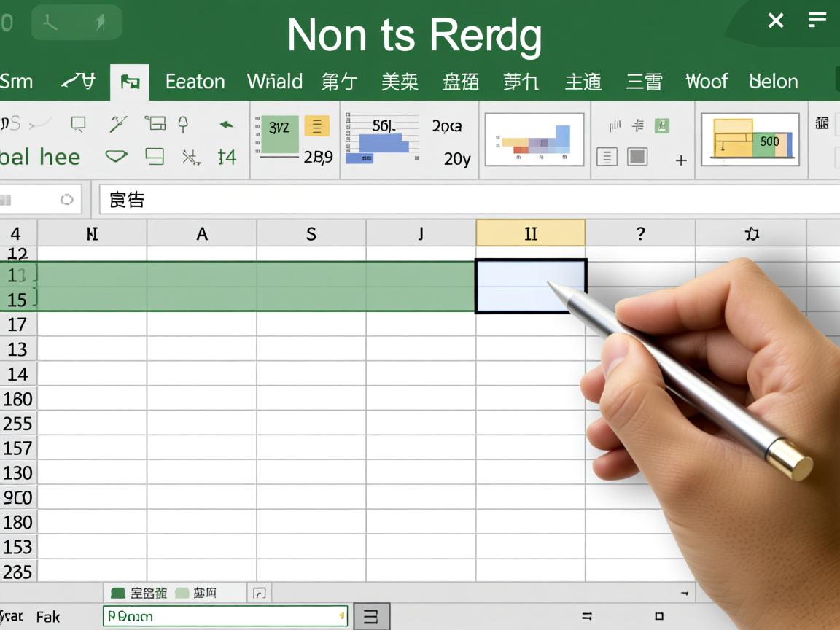Open the dropdown arrow in the bottom green field
Image resolution: width=840 pixels, height=630 pixels.
341,617
